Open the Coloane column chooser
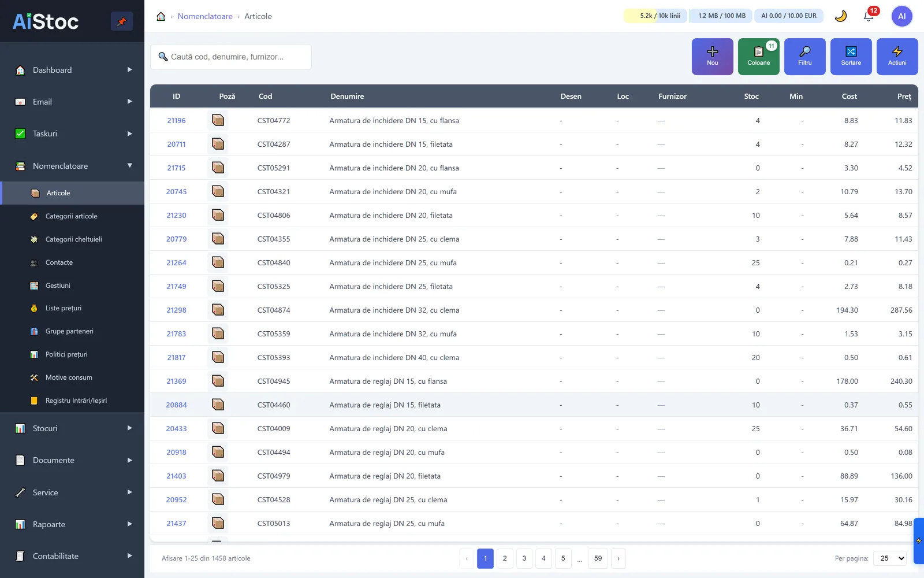The height and width of the screenshot is (578, 924). click(x=759, y=57)
